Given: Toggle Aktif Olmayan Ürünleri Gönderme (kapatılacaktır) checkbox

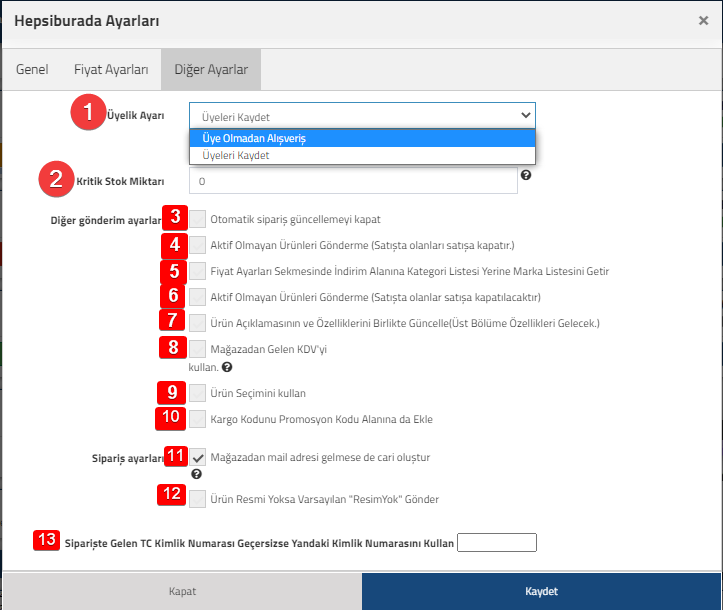Looking at the screenshot, I should 198,297.
